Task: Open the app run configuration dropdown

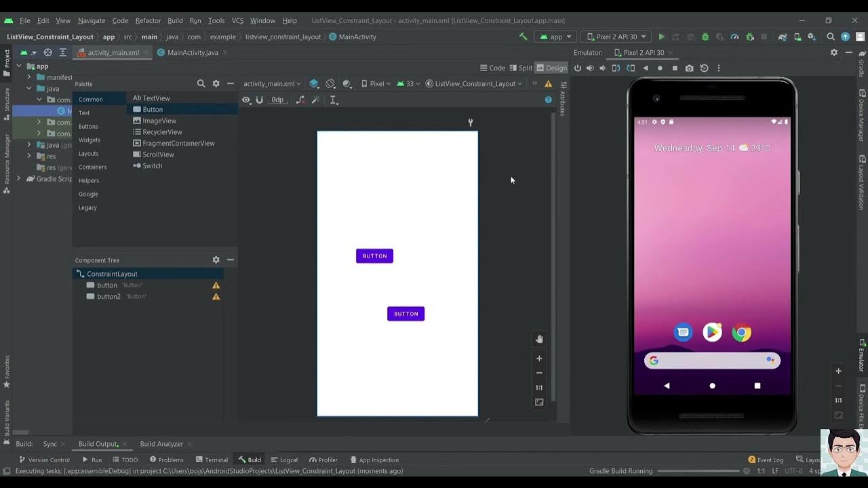Action: coord(555,37)
